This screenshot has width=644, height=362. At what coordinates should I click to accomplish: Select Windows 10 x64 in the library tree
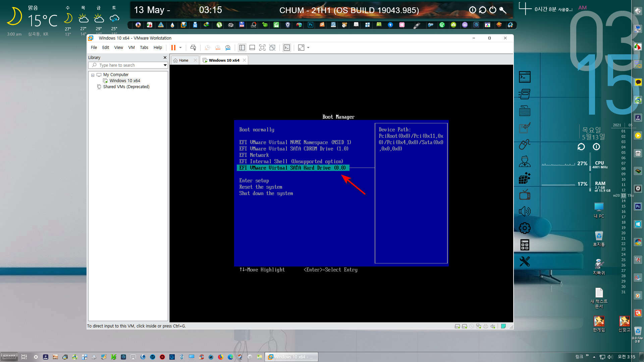[124, 81]
